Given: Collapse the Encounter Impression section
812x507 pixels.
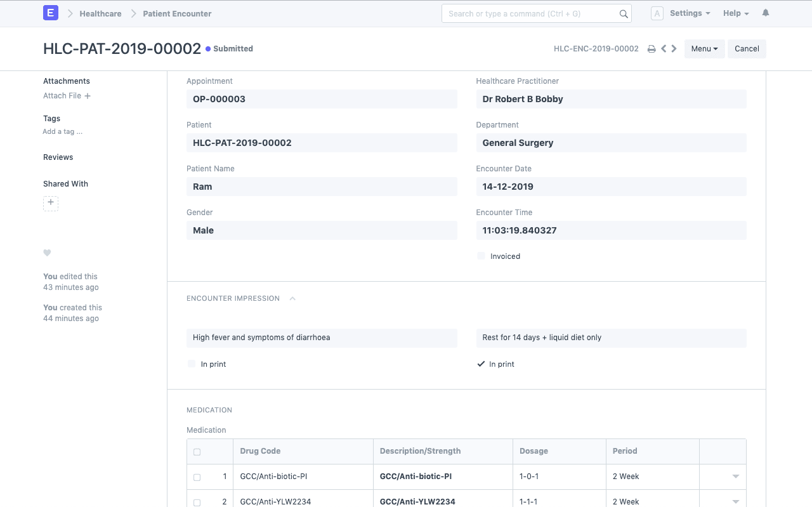Looking at the screenshot, I should click(x=292, y=298).
